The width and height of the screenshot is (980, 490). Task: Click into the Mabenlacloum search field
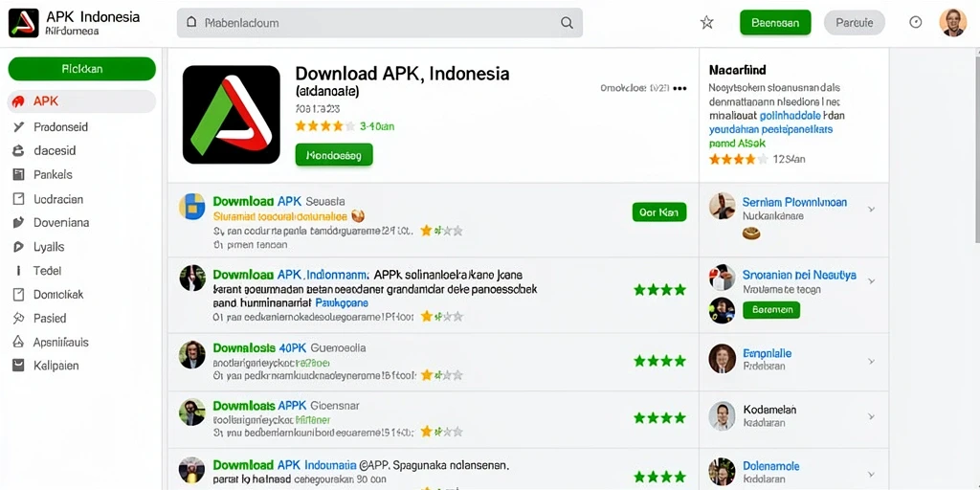pyautogui.click(x=380, y=23)
